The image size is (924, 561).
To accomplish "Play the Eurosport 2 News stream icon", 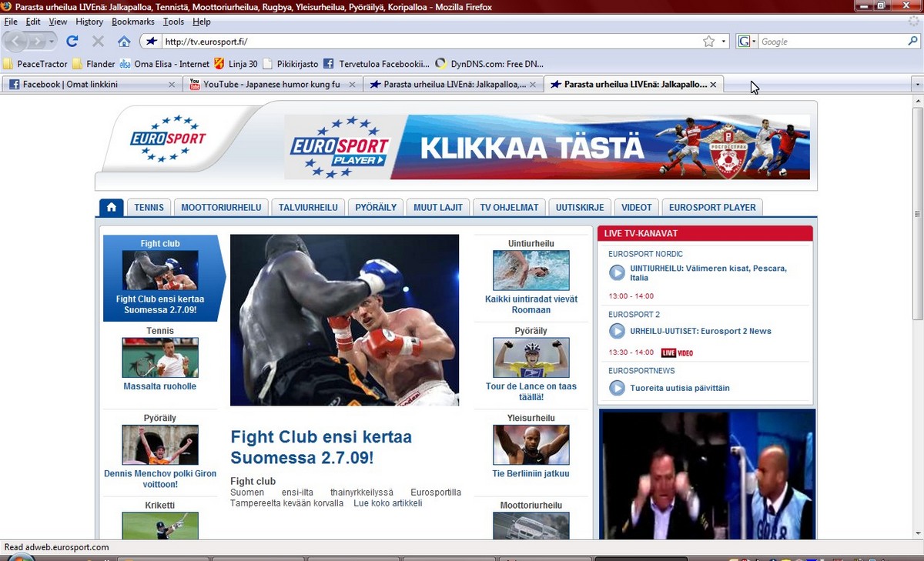I will pos(617,331).
